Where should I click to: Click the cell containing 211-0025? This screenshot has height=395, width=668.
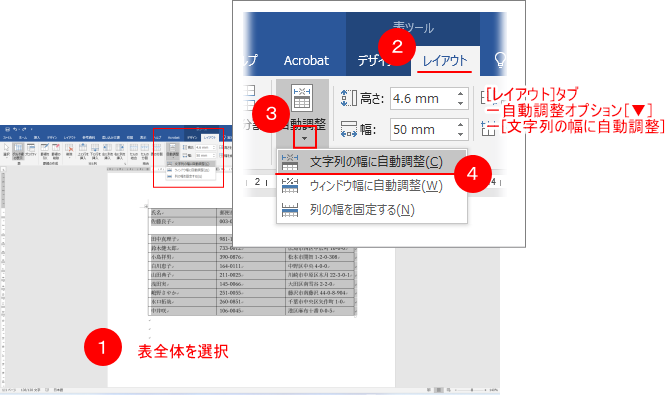[x=251, y=275]
